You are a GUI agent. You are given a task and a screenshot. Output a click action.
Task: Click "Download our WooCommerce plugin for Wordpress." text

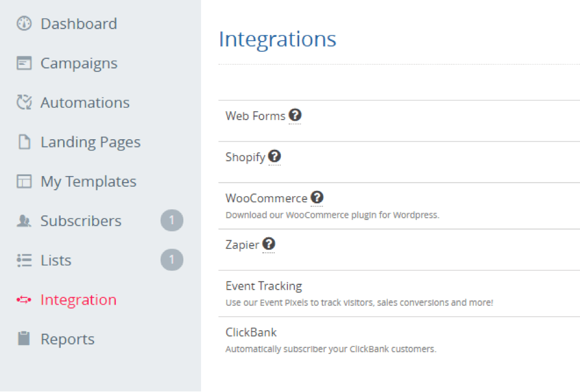(x=333, y=215)
